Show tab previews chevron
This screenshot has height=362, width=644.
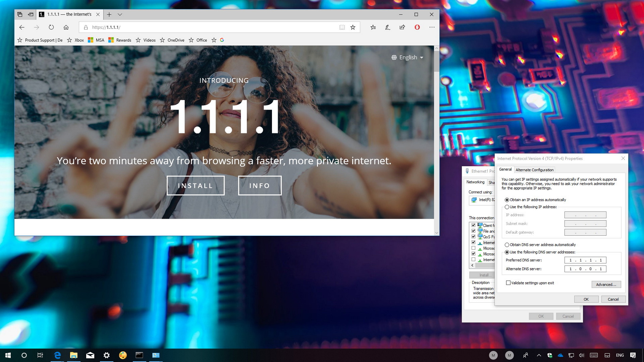pyautogui.click(x=120, y=14)
